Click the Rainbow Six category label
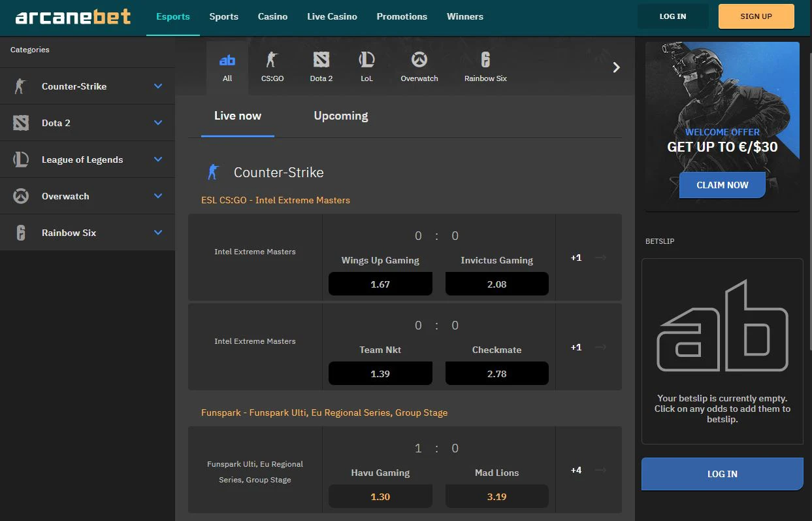This screenshot has height=521, width=812. (69, 233)
